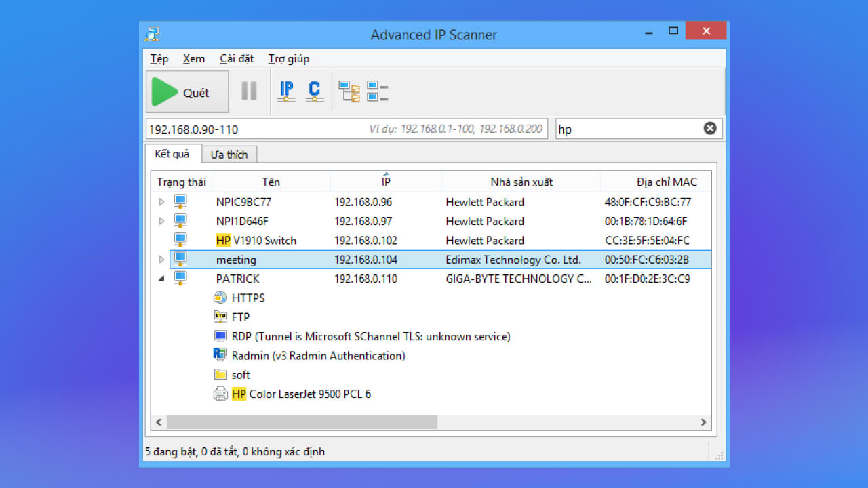868x488 pixels.
Task: Click the Radmin v3 Authentication label
Action: [319, 355]
